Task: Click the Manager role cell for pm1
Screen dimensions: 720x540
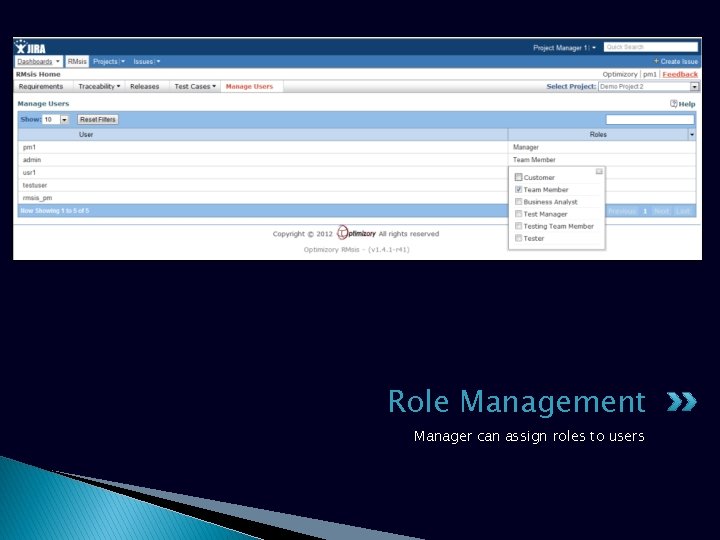Action: (x=602, y=147)
